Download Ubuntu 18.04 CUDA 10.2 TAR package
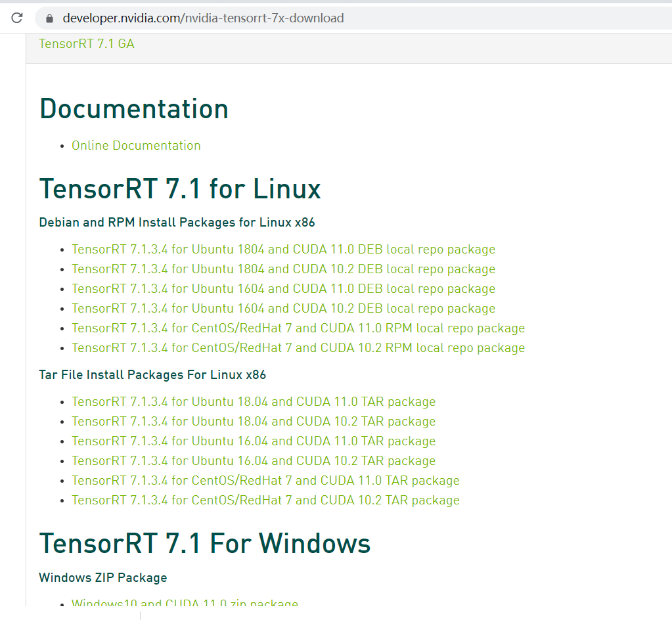Image resolution: width=672 pixels, height=620 pixels. pos(254,422)
